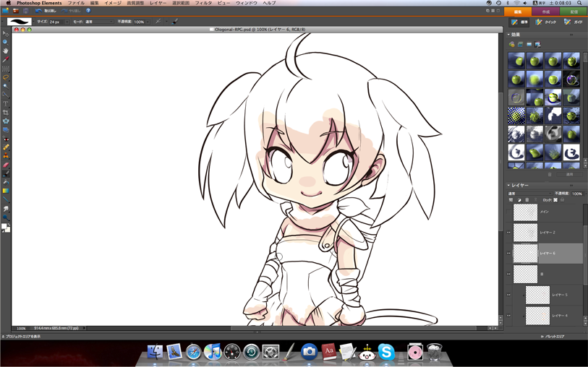Image resolution: width=588 pixels, height=367 pixels.
Task: Switch to ガイド edit mode
Action: 574,22
